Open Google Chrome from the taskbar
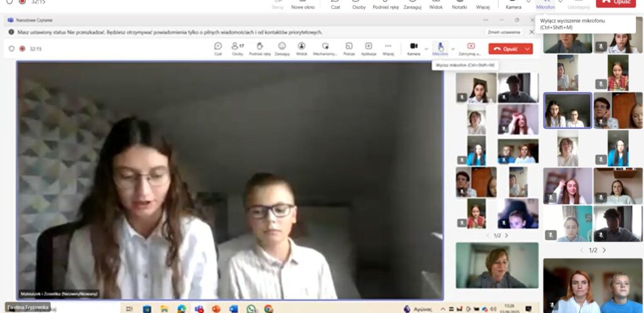 pos(269,309)
